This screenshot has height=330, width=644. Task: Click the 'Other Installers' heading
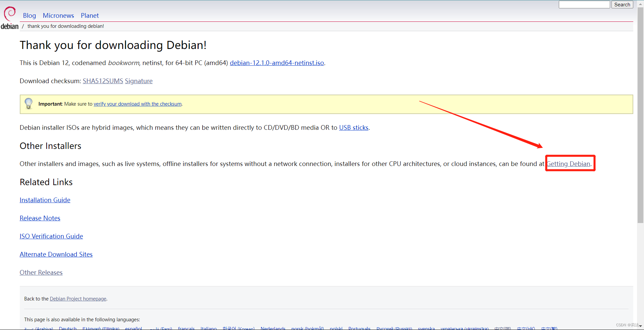pos(50,146)
